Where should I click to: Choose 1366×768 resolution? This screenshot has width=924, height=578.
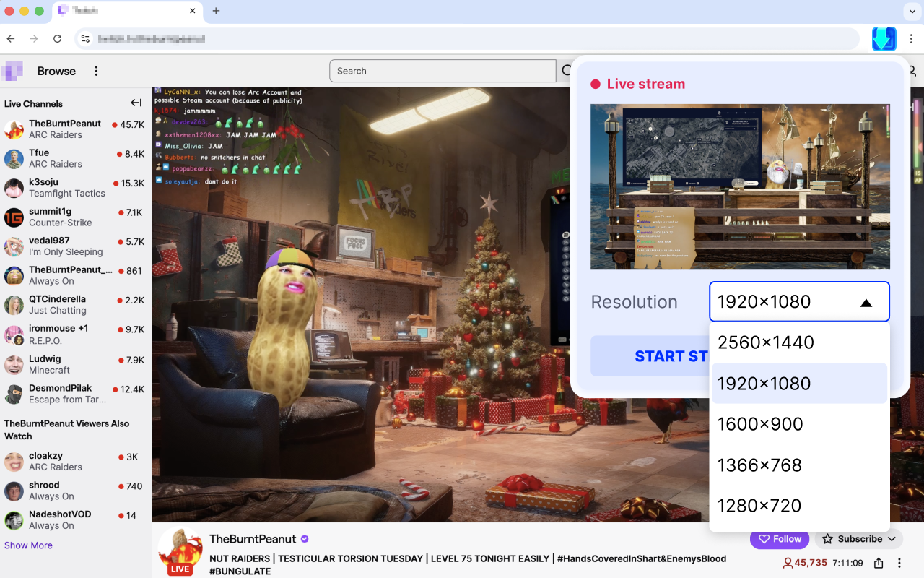pyautogui.click(x=799, y=465)
